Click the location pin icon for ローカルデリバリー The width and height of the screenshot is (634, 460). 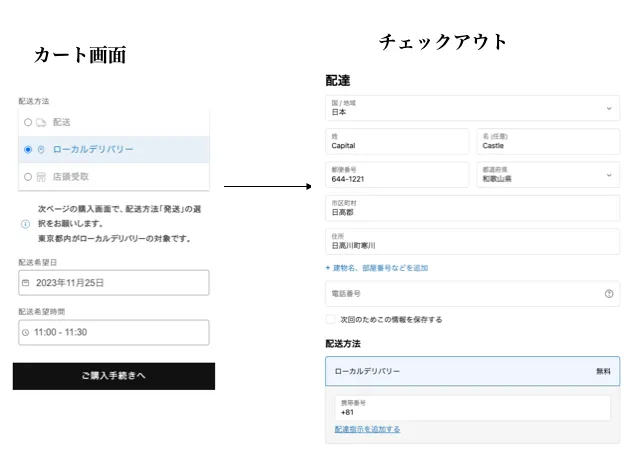[41, 150]
